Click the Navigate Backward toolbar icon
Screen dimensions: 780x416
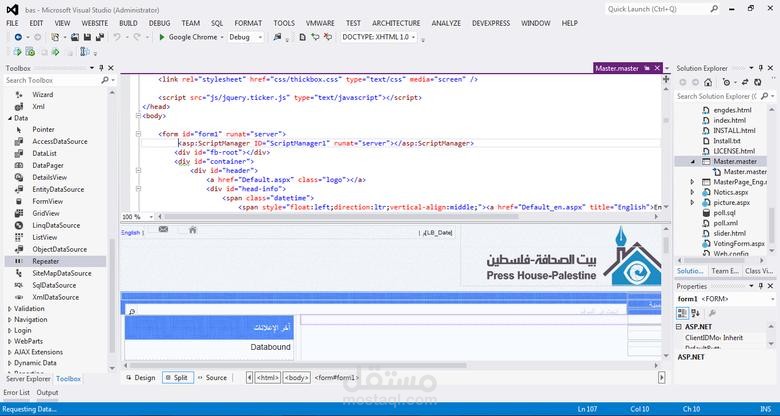[x=18, y=37]
